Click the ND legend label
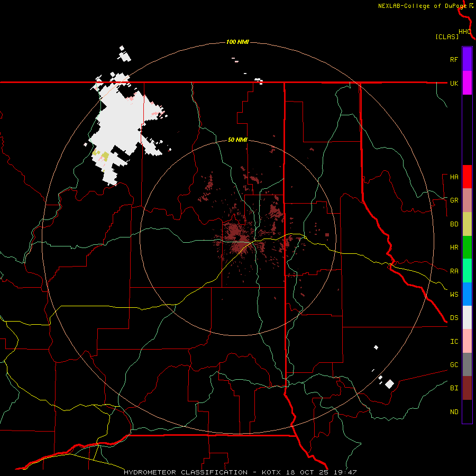Viewport: 476px width, 476px height. point(454,412)
